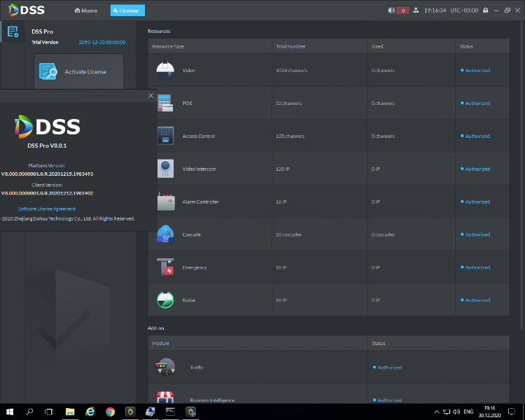
Task: Click the Business Intelligence shop icon
Action: click(x=165, y=398)
